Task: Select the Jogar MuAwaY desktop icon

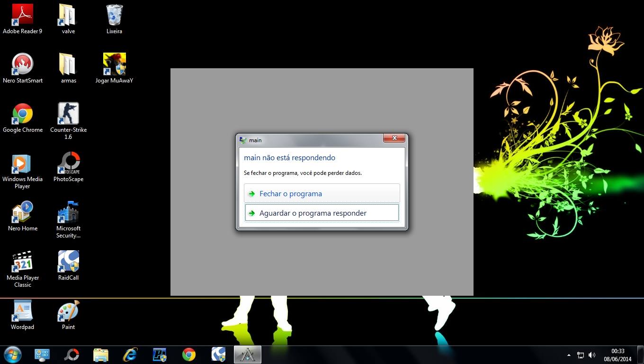Action: [x=114, y=65]
